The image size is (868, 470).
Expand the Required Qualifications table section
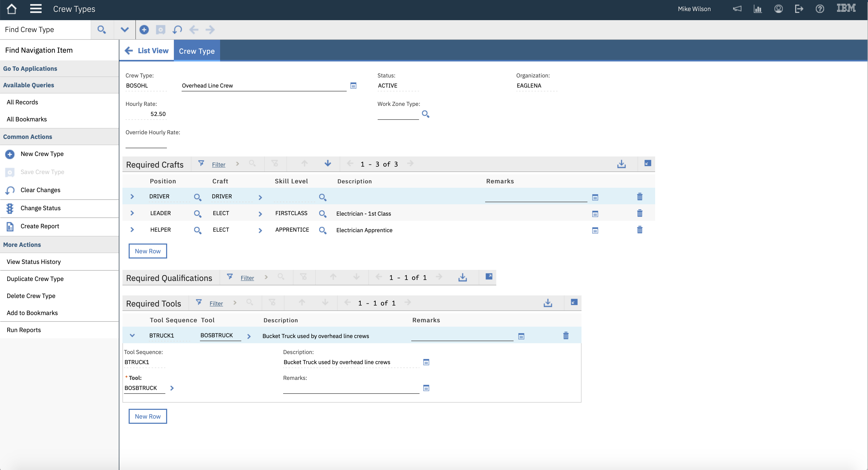tap(489, 277)
